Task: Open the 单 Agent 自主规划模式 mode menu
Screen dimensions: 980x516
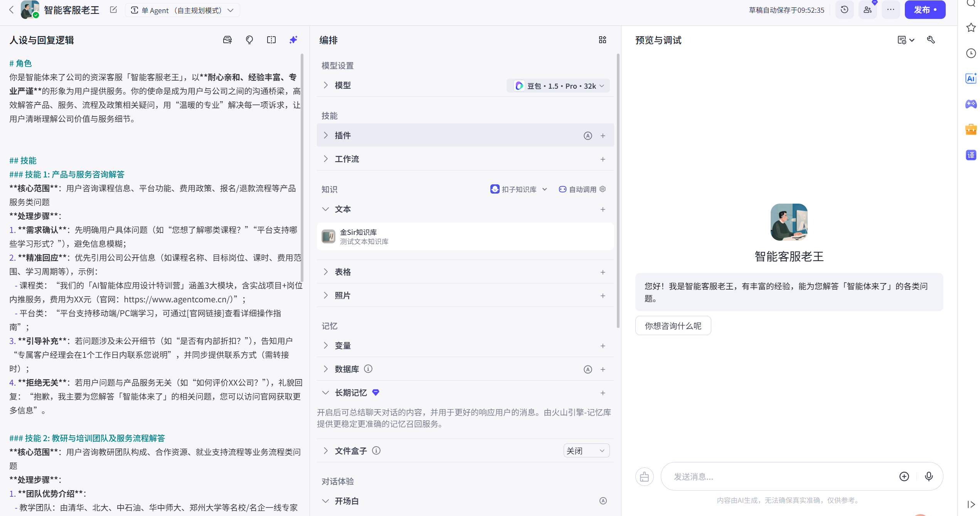Action: (182, 10)
